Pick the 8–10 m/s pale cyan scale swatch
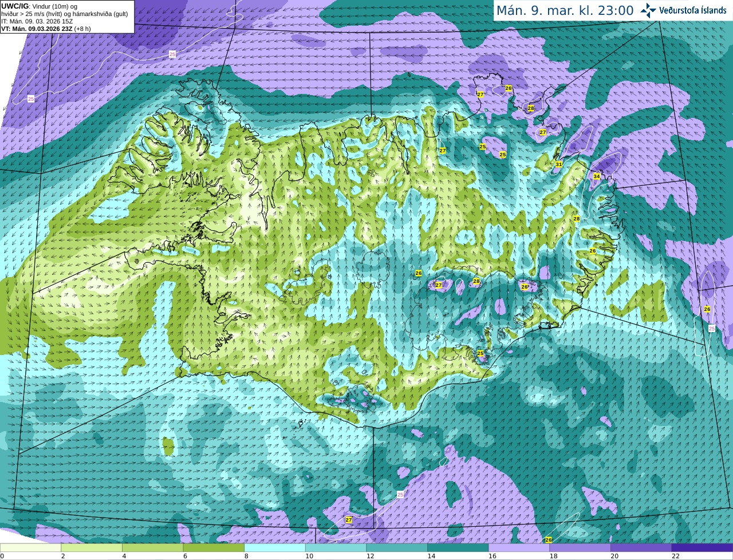 [275, 547]
